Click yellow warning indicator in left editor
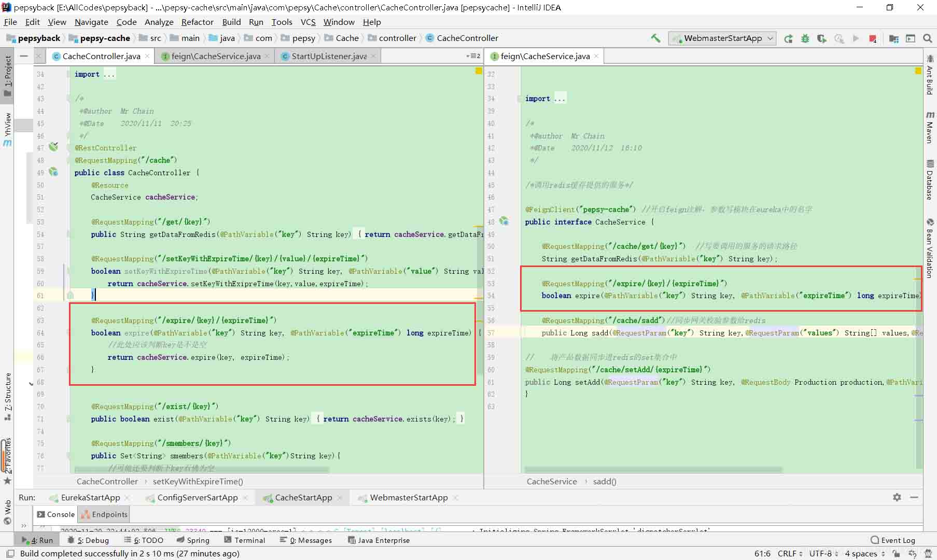 click(479, 71)
